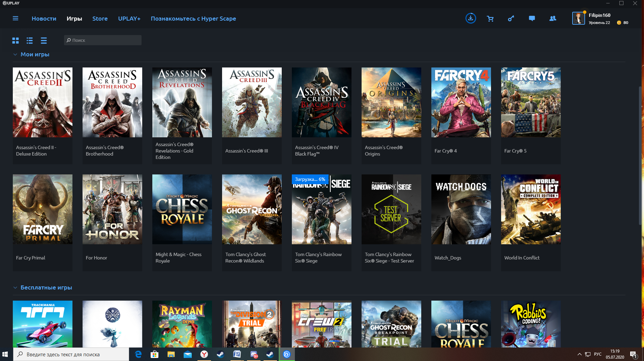Open the chat messages icon
This screenshot has height=361, width=644.
coord(532,19)
